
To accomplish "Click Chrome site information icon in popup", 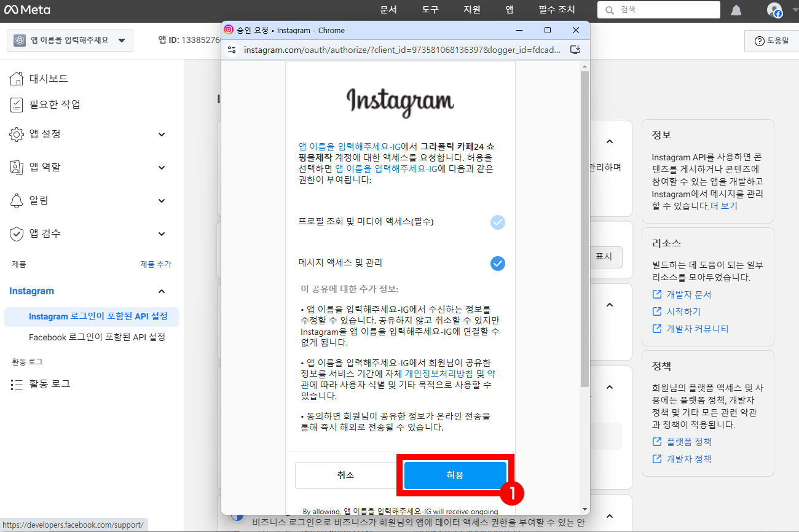I will point(232,50).
